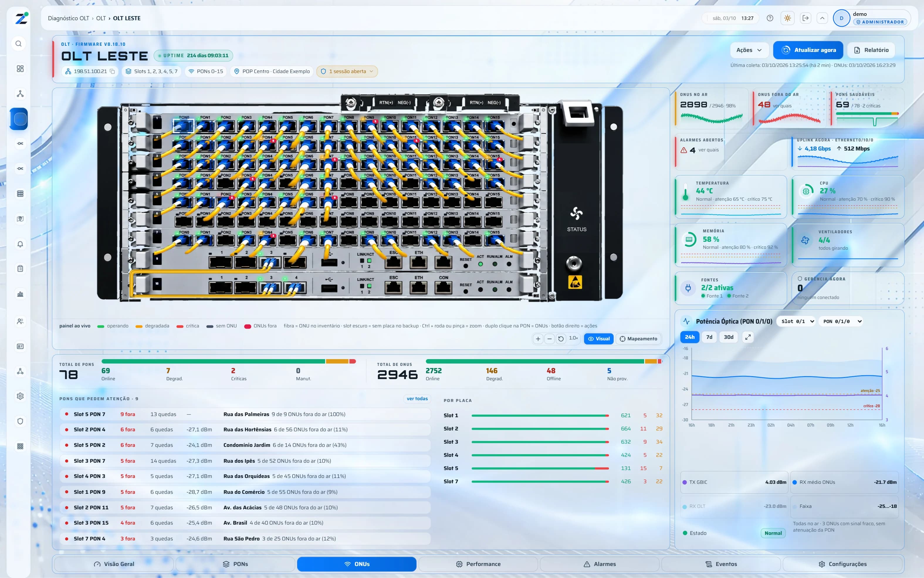The image size is (924, 578).
Task: Open the ver todas link
Action: 417,399
